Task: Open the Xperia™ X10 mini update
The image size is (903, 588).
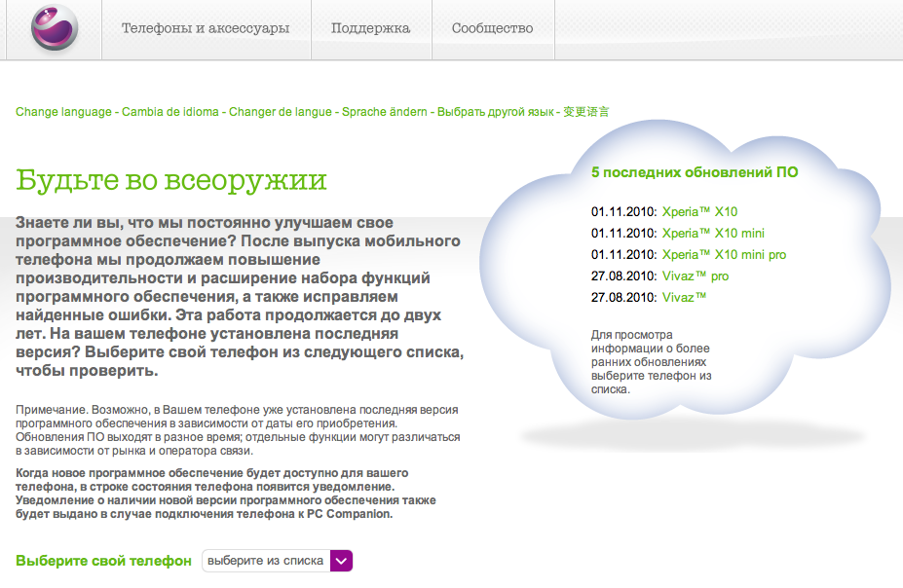Action: coord(713,233)
